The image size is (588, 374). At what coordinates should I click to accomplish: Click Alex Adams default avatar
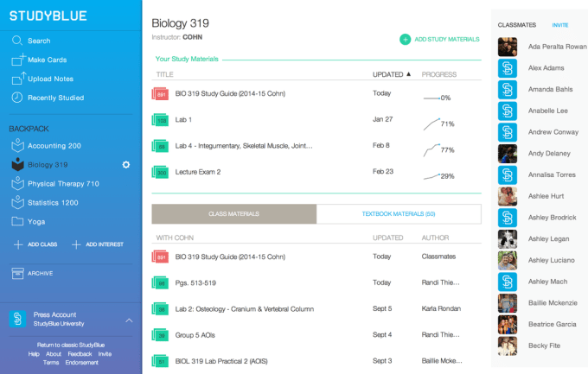pyautogui.click(x=508, y=68)
